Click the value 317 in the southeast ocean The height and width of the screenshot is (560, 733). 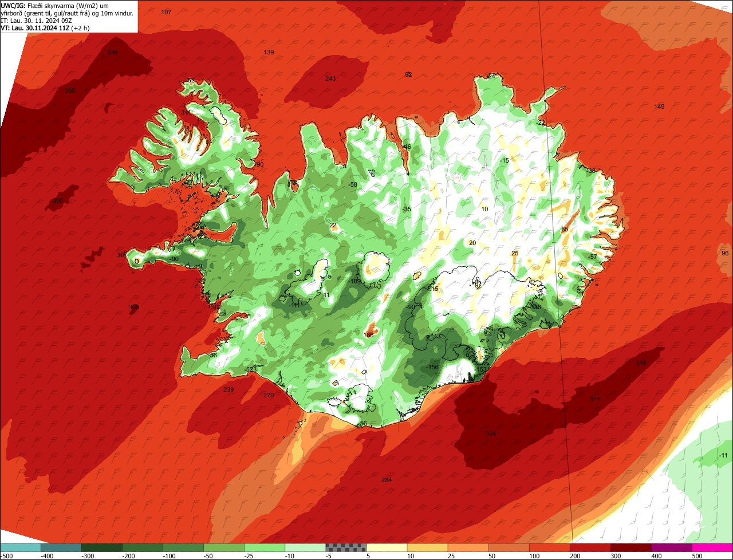coord(595,399)
